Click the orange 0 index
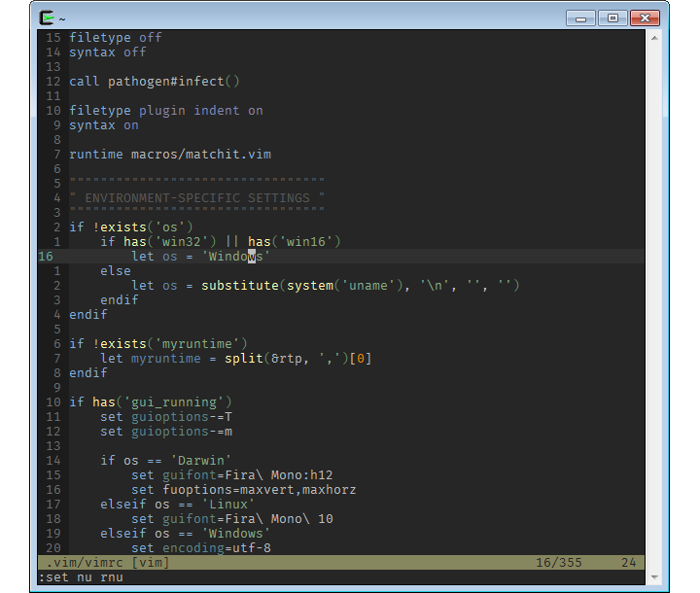Image resolution: width=700 pixels, height=593 pixels. (x=361, y=358)
